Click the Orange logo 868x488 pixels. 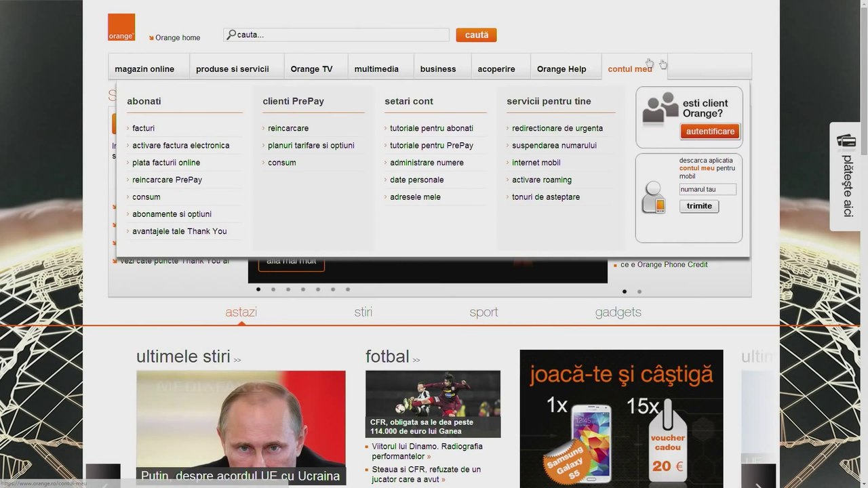coord(121,27)
